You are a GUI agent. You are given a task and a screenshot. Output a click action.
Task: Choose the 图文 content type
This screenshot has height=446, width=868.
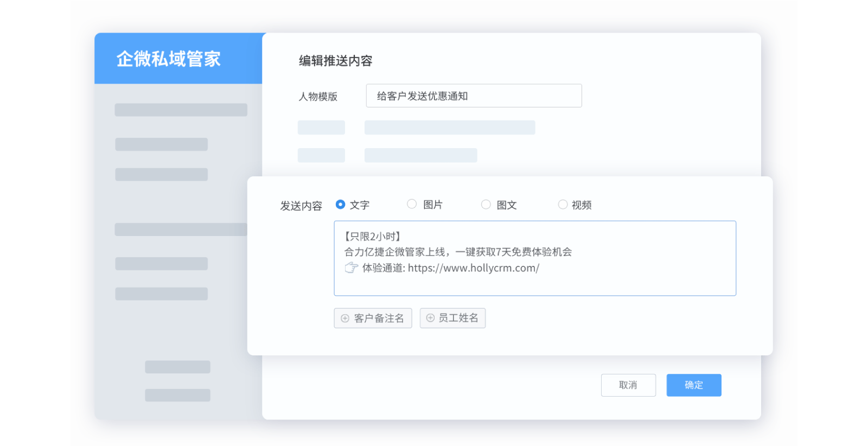coord(486,205)
